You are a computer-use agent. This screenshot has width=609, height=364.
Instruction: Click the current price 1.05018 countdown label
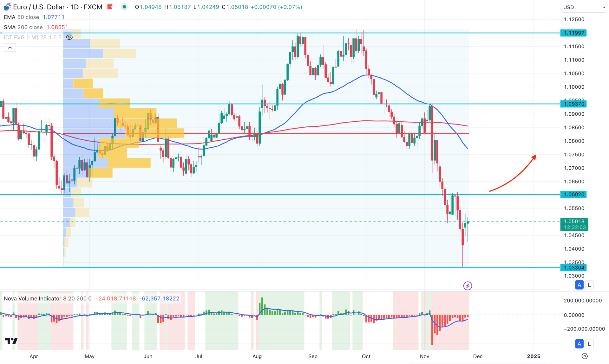(574, 224)
